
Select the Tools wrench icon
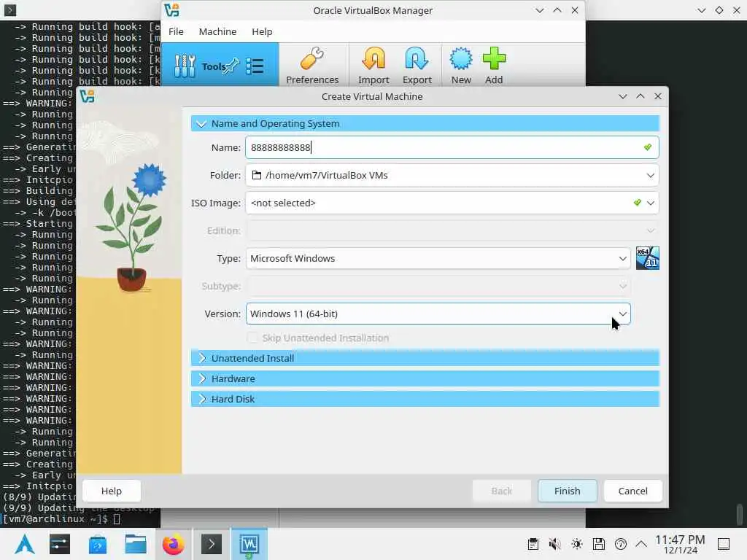(x=185, y=66)
